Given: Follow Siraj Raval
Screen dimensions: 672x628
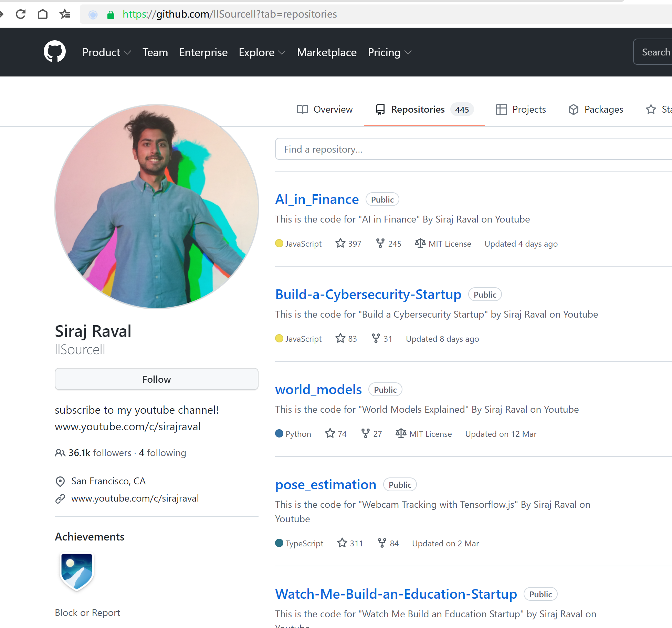Looking at the screenshot, I should click(156, 379).
